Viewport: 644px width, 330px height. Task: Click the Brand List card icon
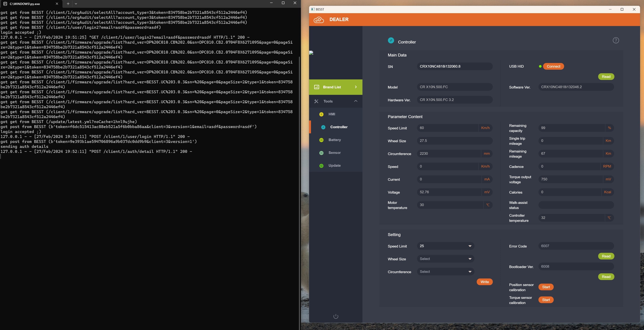tap(316, 87)
